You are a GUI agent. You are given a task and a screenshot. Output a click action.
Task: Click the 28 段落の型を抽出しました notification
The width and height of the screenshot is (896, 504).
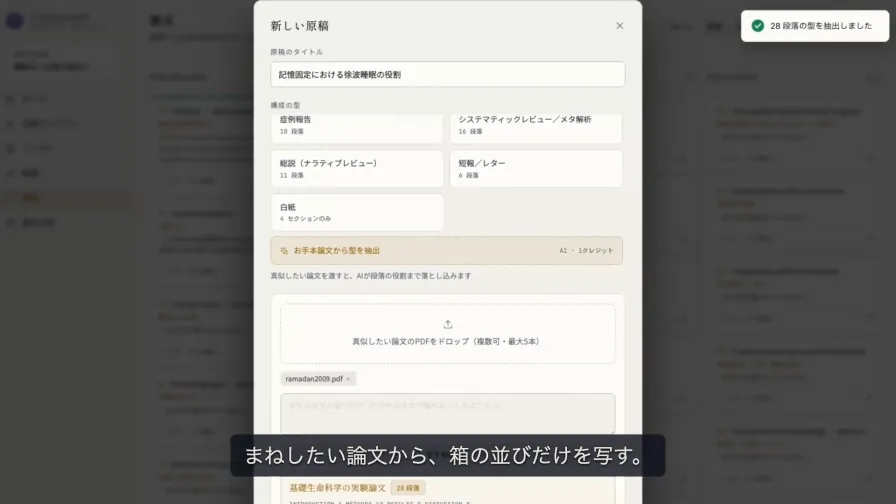tap(815, 26)
